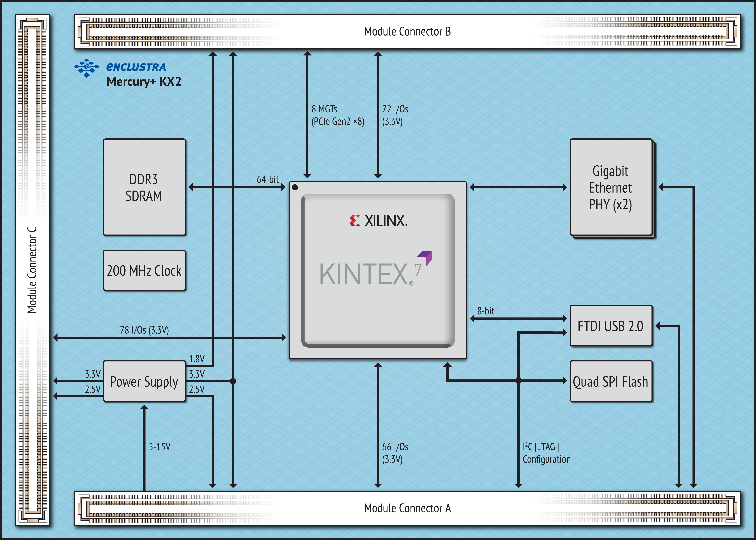Click the Module Connector C label
This screenshot has width=756, height=540.
pyautogui.click(x=32, y=270)
